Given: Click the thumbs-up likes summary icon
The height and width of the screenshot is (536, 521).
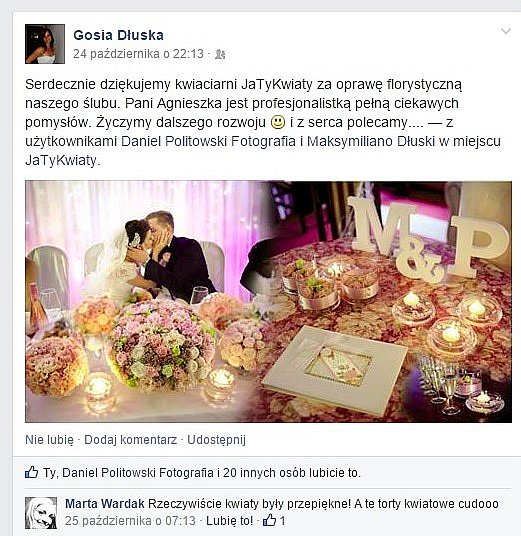Looking at the screenshot, I should (x=31, y=472).
